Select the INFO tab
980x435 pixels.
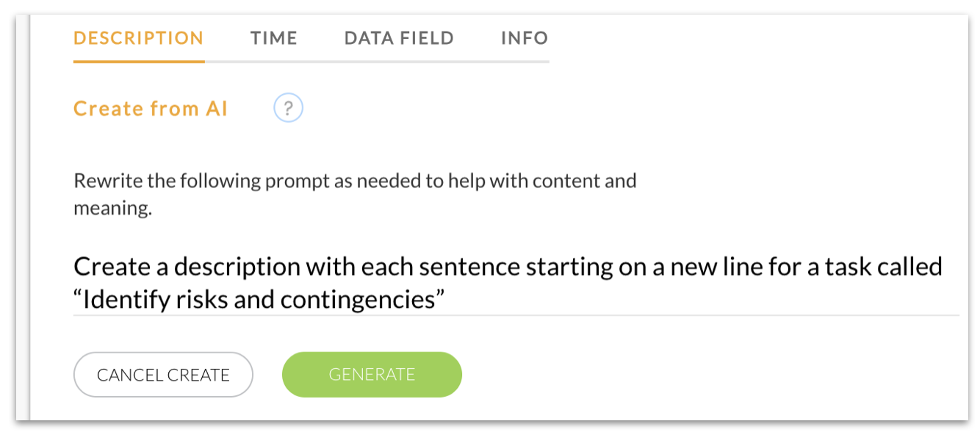click(x=525, y=38)
